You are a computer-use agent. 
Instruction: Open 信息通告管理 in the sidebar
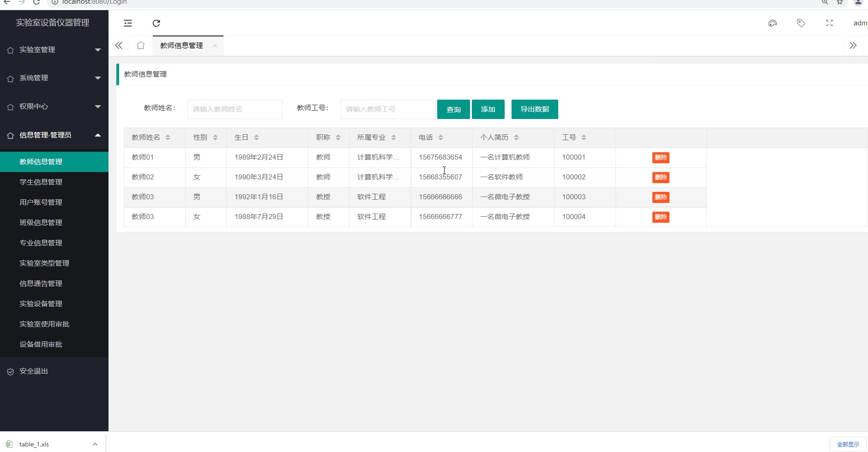(54, 284)
